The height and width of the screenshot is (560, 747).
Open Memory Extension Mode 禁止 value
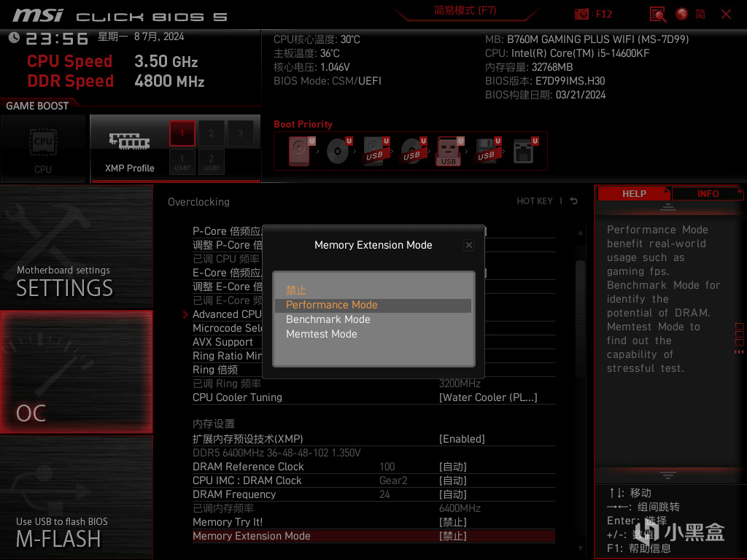[x=452, y=536]
